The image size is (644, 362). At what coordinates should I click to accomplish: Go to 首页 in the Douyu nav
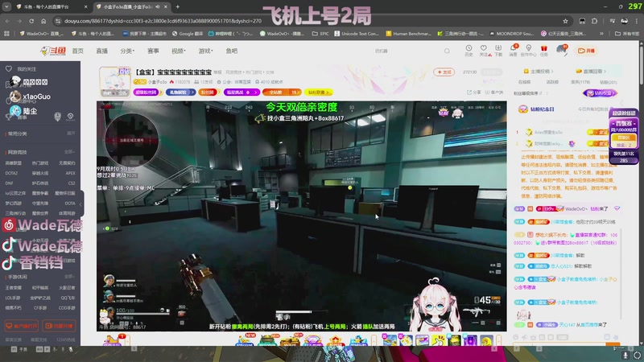coord(77,51)
